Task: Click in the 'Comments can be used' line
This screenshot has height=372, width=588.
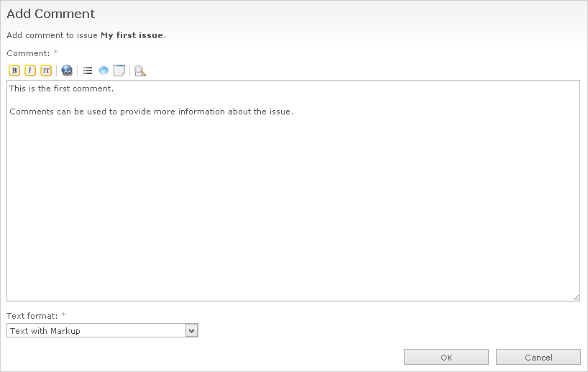Action: (151, 112)
